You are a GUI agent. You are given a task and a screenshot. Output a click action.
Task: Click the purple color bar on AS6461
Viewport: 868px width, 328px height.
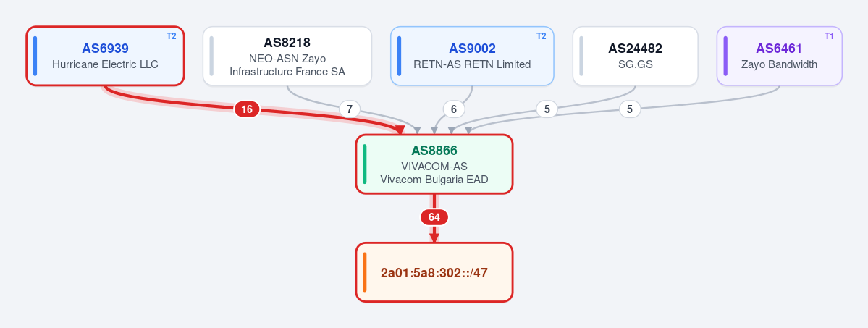click(725, 56)
